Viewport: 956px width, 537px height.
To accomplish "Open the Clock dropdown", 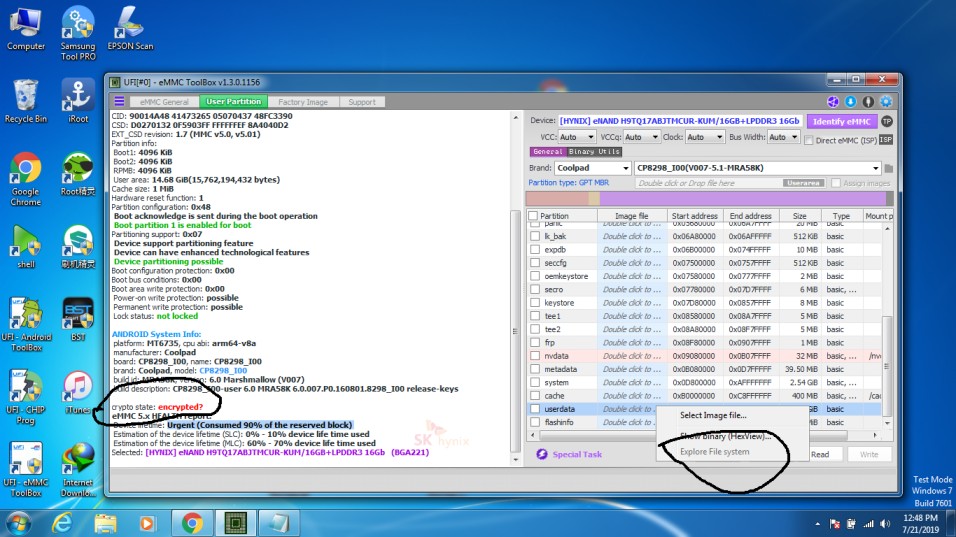I will tap(704, 137).
